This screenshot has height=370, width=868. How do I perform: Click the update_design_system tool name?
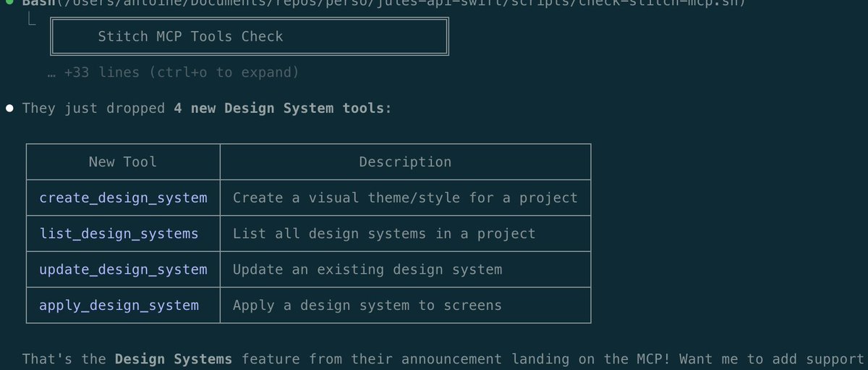123,269
